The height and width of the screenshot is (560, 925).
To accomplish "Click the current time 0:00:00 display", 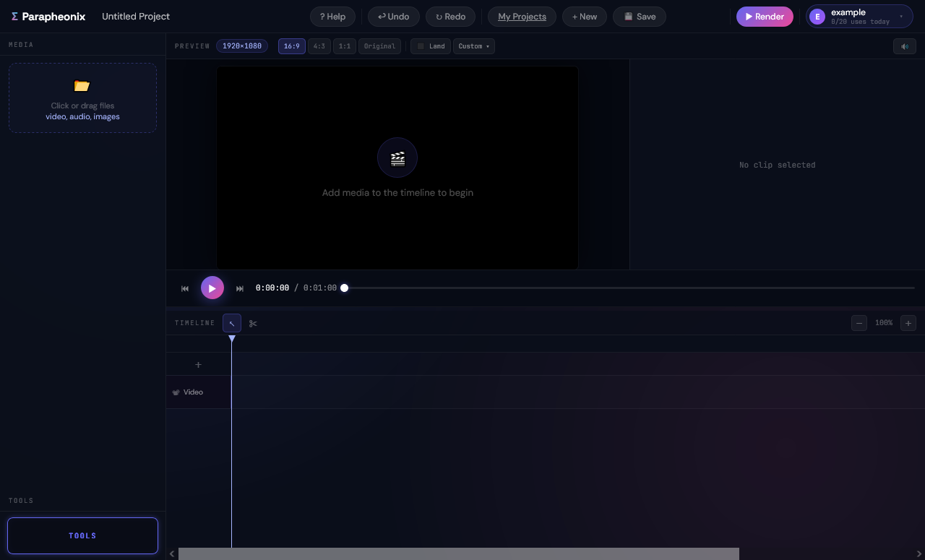I will pos(272,288).
